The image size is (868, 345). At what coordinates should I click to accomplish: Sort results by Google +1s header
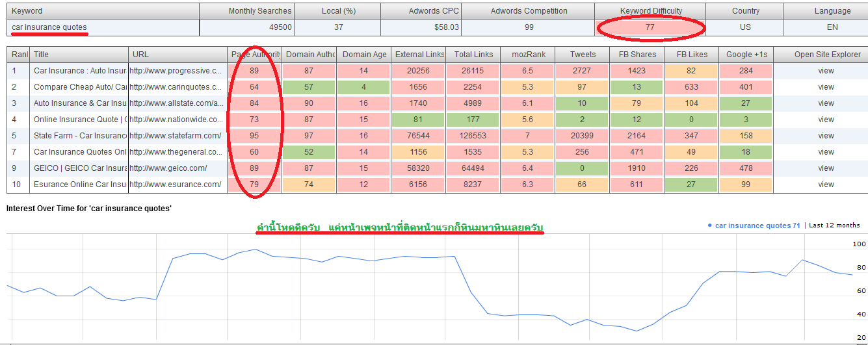click(746, 55)
